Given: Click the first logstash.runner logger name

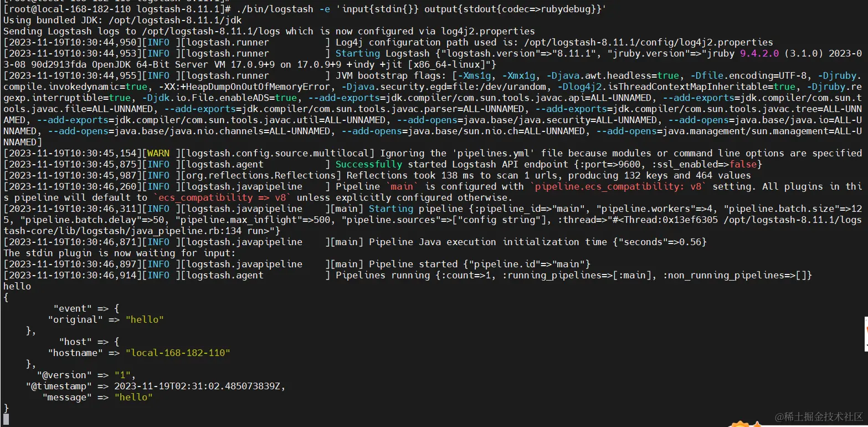Looking at the screenshot, I should [x=228, y=42].
